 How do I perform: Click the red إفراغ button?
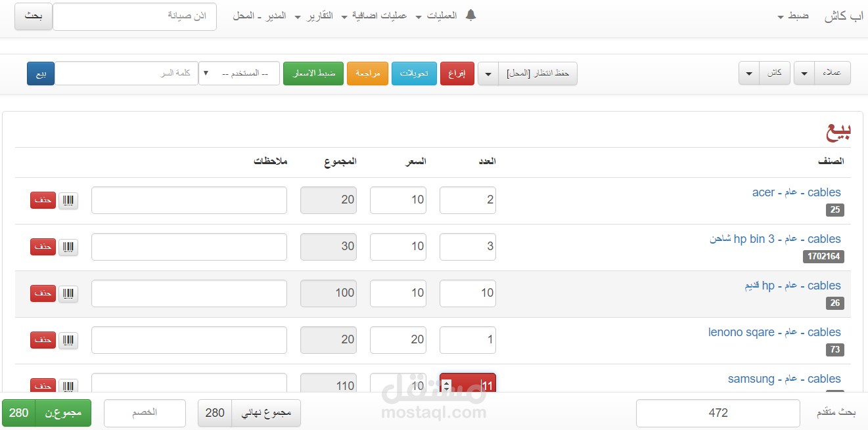pos(457,74)
